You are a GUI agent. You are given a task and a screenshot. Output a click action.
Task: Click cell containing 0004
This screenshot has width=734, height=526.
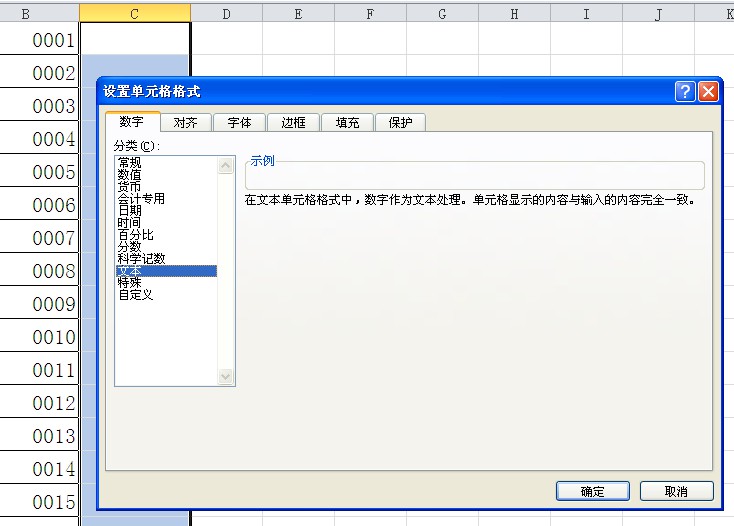pos(39,138)
